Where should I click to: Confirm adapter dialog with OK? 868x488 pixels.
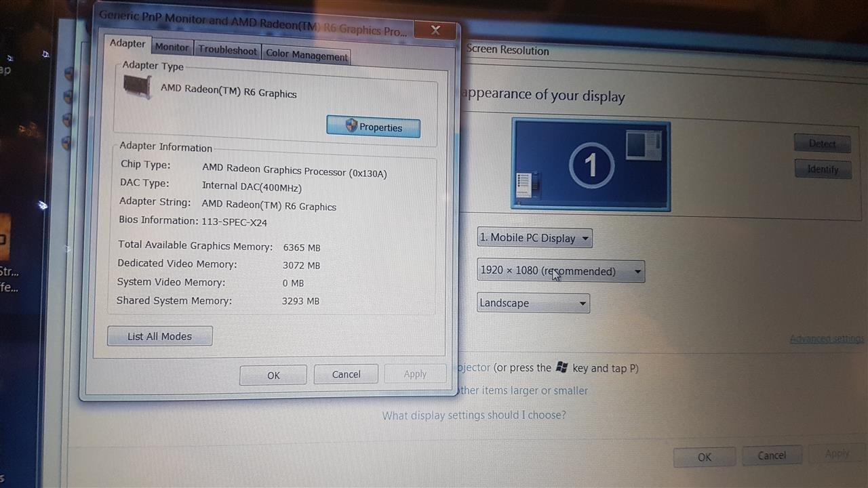273,375
